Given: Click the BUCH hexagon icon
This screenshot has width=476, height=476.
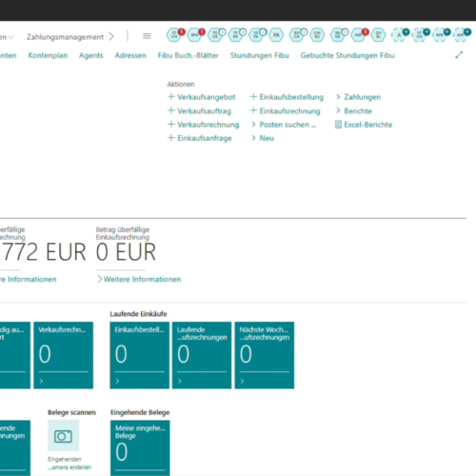Looking at the screenshot, I should pyautogui.click(x=297, y=35).
